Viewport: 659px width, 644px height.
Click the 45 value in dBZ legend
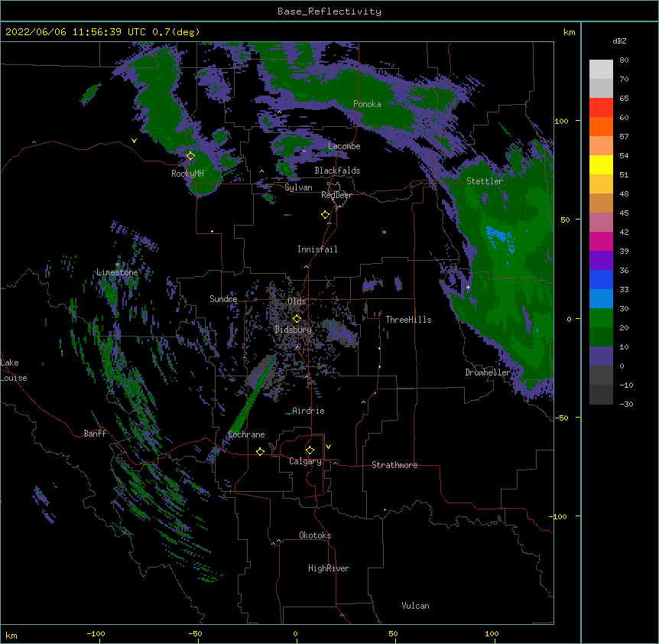624,213
